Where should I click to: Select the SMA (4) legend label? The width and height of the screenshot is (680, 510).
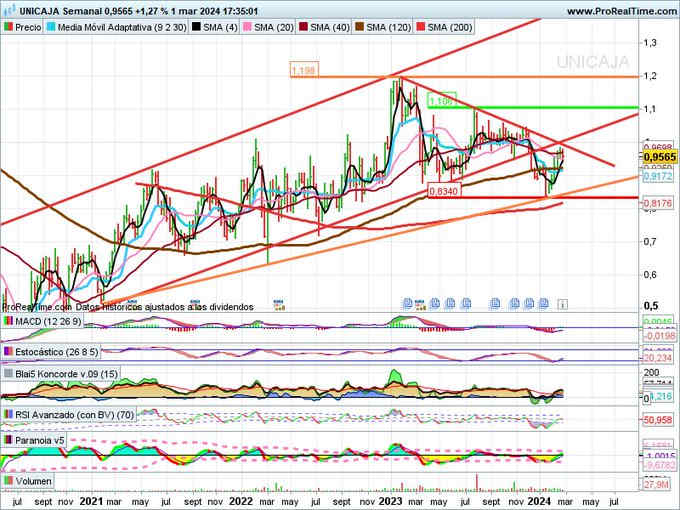pyautogui.click(x=220, y=27)
